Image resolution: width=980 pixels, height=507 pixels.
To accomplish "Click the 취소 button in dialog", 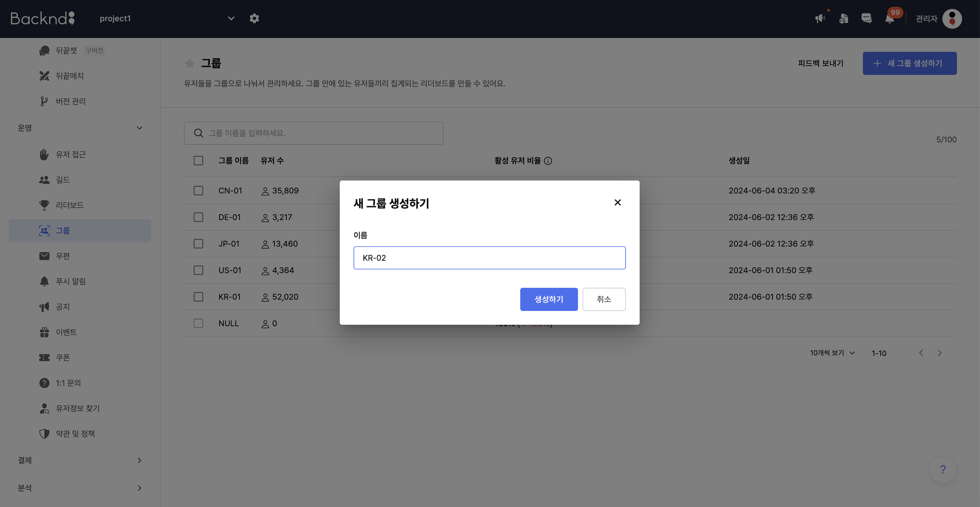I will coord(604,299).
